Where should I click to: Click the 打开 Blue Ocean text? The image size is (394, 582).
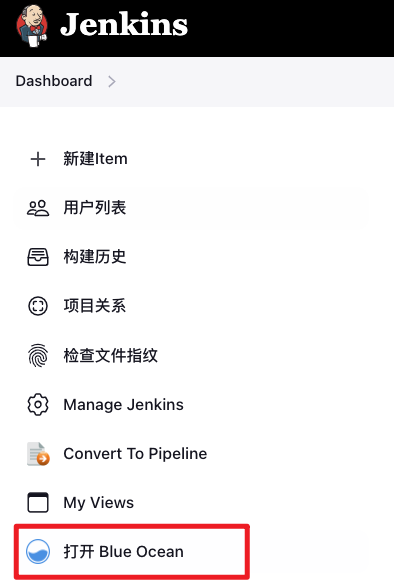pos(124,552)
